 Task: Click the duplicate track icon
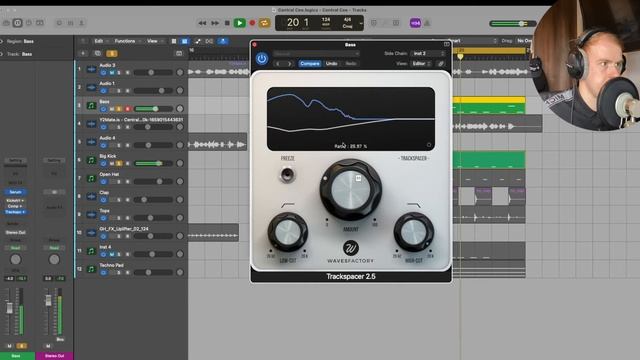(98, 53)
